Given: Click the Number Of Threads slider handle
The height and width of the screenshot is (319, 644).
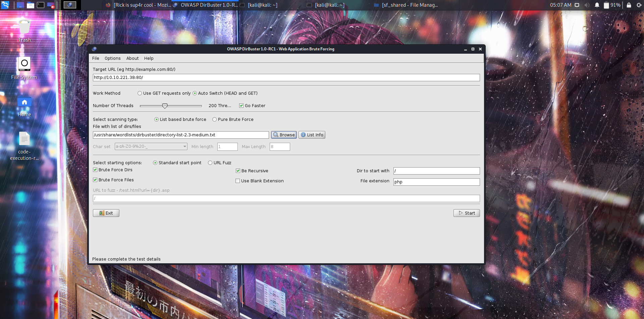Looking at the screenshot, I should click(165, 106).
